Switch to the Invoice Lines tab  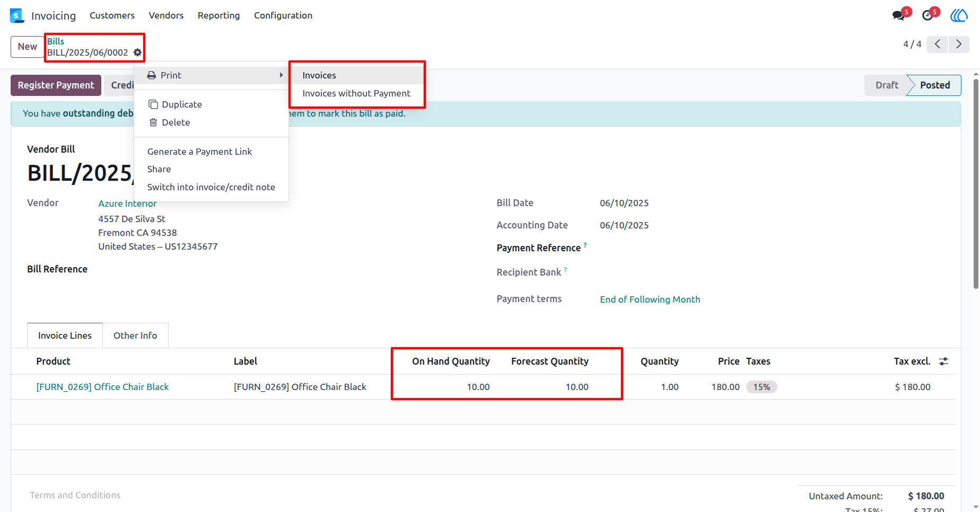(x=65, y=336)
